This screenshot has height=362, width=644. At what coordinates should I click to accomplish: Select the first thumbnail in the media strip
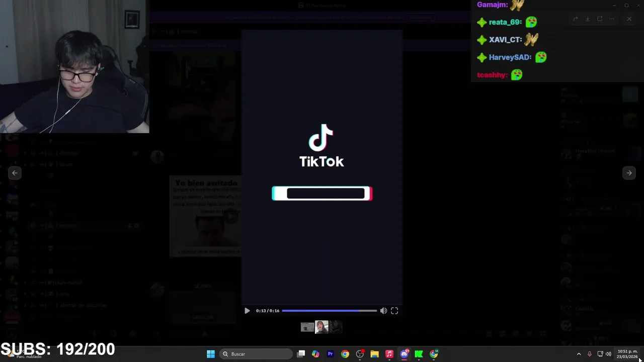click(307, 327)
